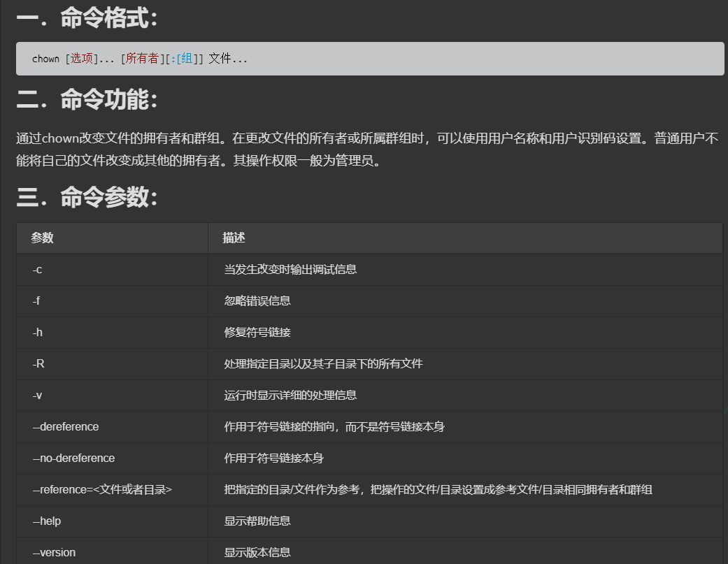
Task: Click the 运行时显示详细的处理信息 description
Action: [290, 395]
